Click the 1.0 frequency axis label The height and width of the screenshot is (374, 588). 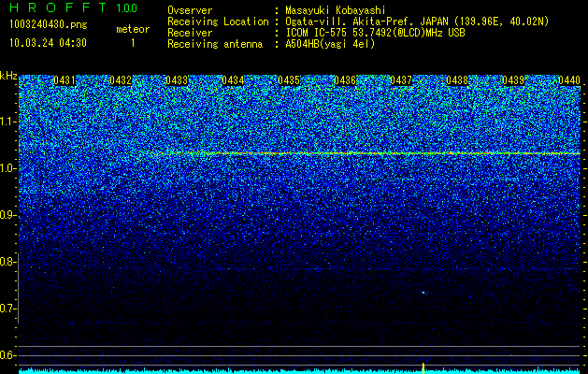(x=7, y=169)
